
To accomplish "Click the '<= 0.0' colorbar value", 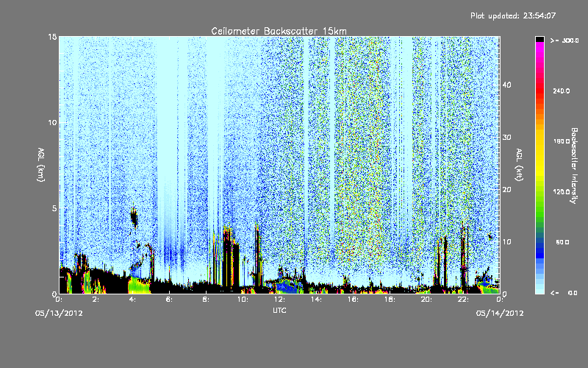I will pos(564,293).
